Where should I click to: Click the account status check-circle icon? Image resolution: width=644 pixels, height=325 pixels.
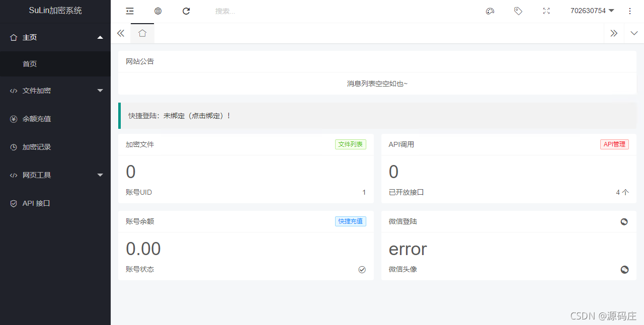(362, 270)
